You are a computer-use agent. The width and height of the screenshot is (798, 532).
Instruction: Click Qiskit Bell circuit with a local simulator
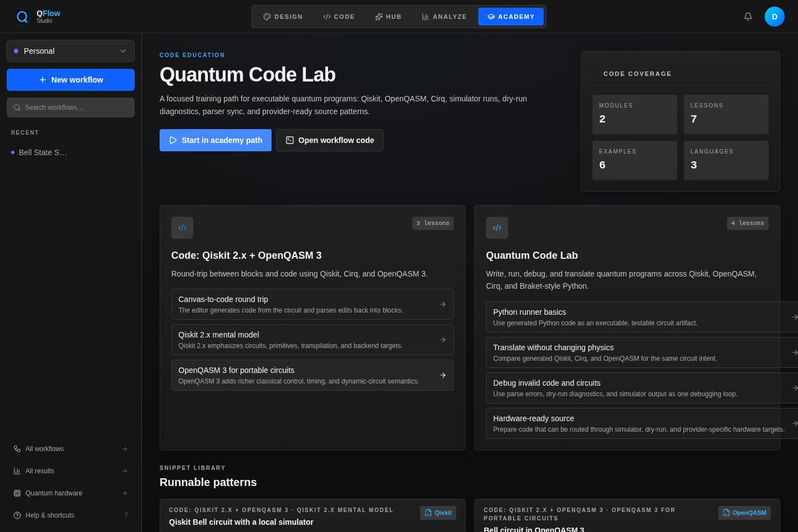click(x=241, y=522)
